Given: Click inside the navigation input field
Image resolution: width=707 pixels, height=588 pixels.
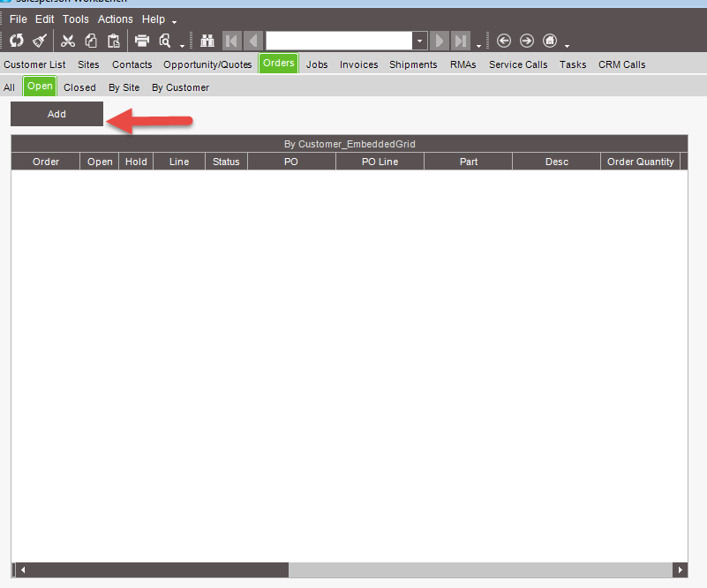Looking at the screenshot, I should pyautogui.click(x=339, y=41).
